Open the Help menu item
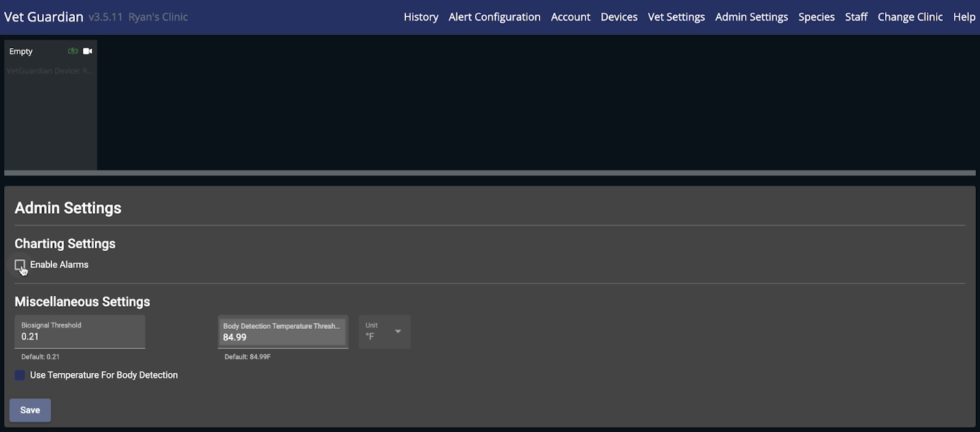 (x=964, y=17)
